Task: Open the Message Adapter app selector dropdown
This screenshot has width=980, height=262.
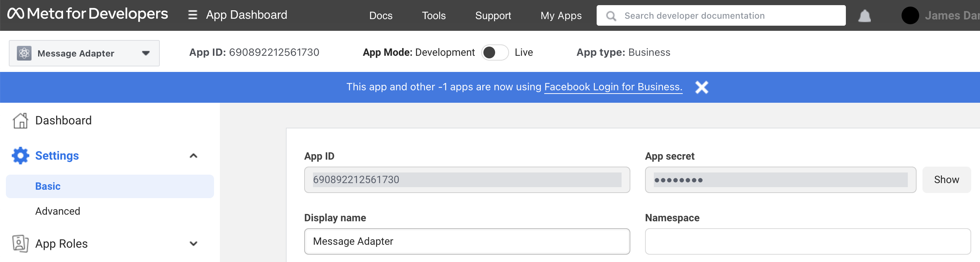Action: coord(84,53)
